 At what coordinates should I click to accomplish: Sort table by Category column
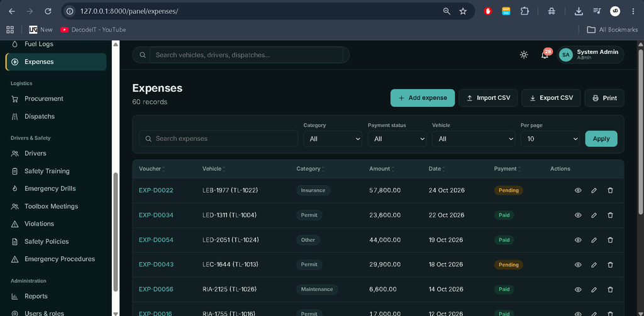pos(311,168)
